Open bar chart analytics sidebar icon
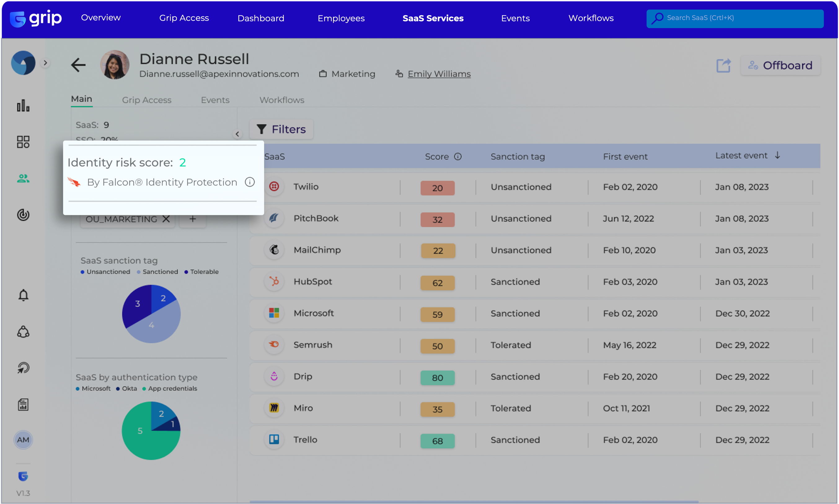 click(23, 106)
